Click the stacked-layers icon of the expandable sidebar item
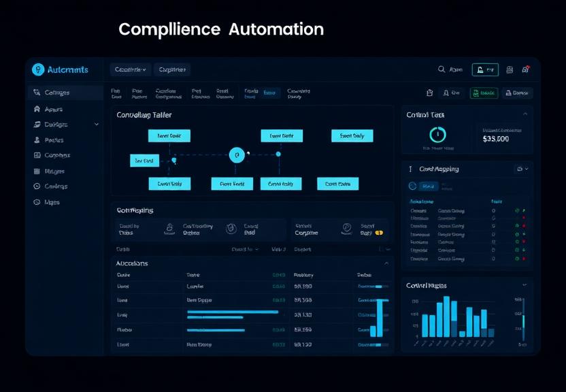The image size is (566, 392). pos(37,124)
